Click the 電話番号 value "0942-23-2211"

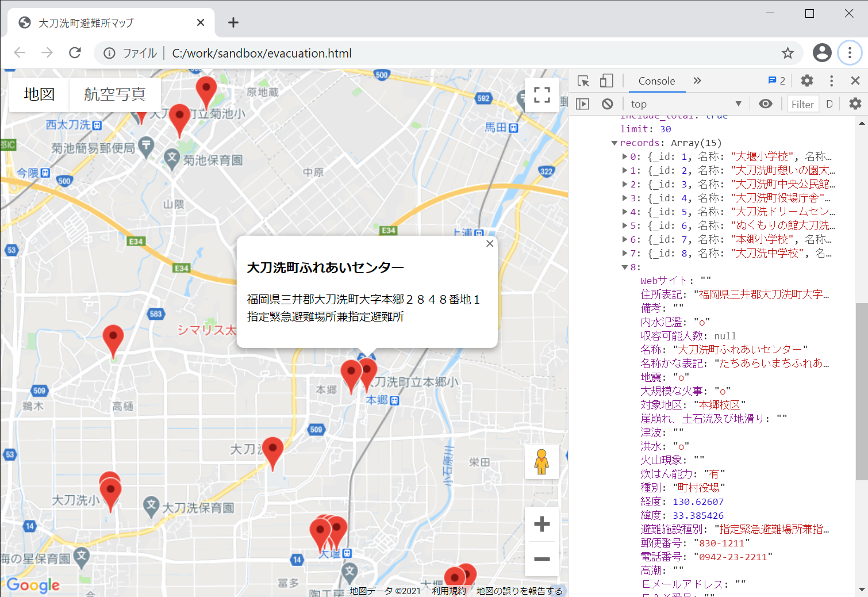pos(733,557)
